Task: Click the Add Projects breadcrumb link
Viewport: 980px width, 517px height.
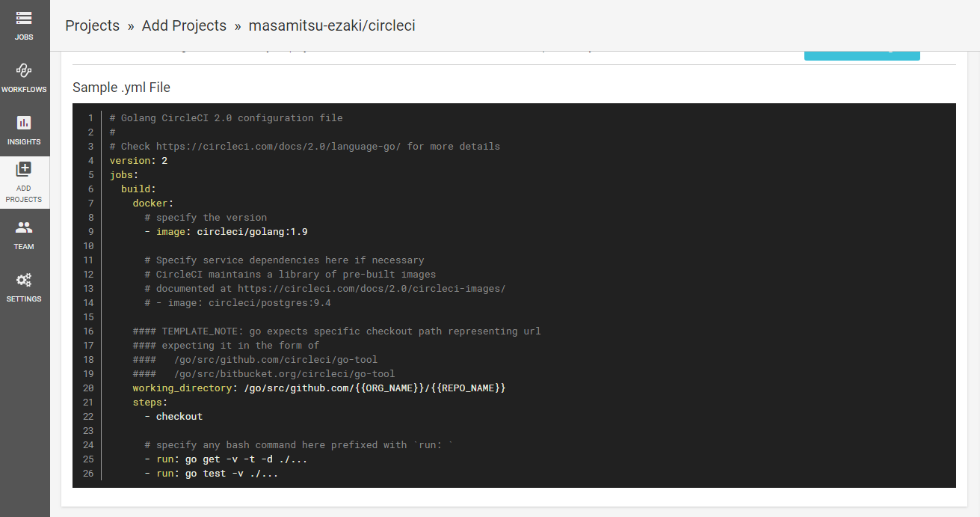Action: (184, 25)
